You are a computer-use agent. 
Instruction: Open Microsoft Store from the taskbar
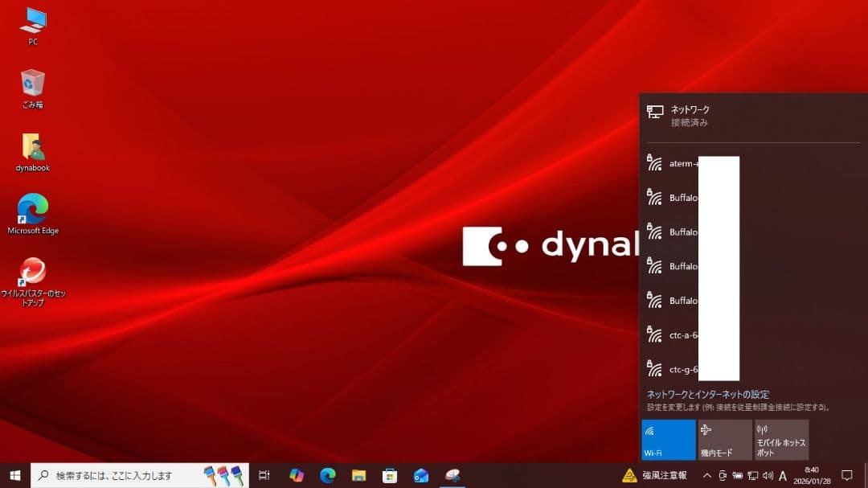[x=388, y=475]
